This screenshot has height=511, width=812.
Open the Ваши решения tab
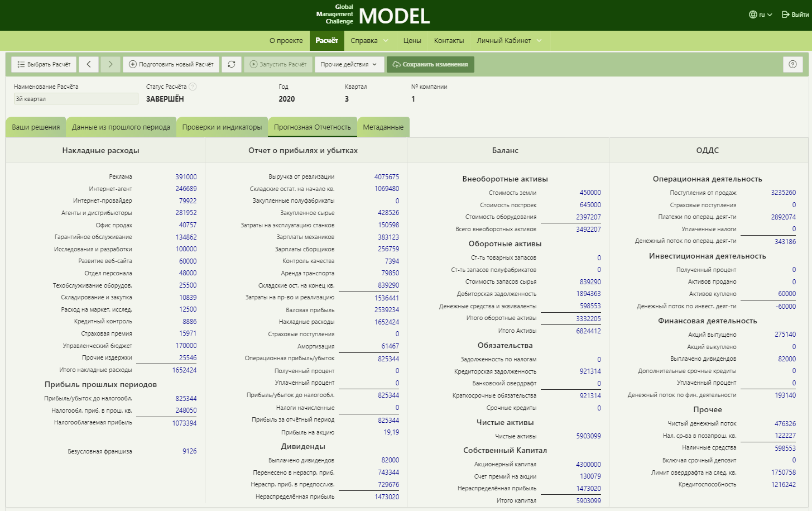(x=35, y=127)
